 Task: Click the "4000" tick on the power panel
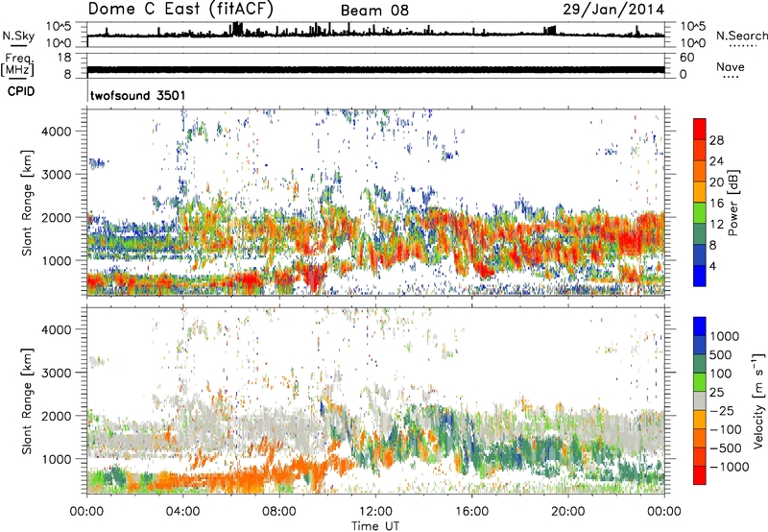tap(57, 132)
